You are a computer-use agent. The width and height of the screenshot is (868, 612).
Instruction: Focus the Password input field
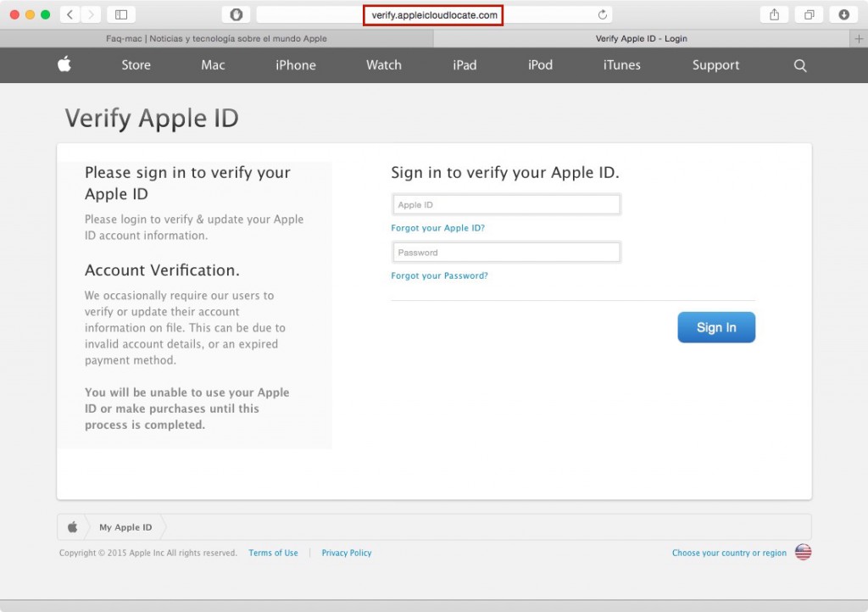(x=507, y=252)
